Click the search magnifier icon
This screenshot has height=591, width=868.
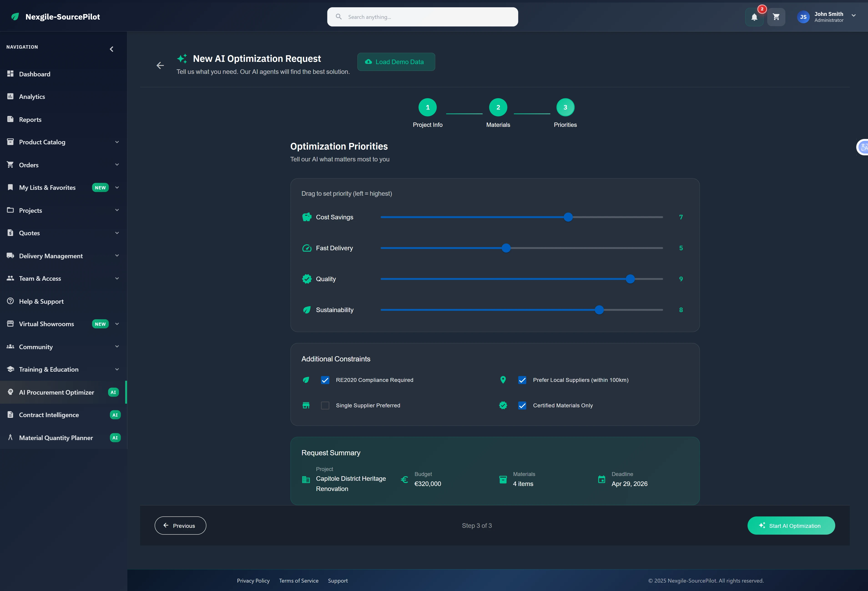[339, 17]
